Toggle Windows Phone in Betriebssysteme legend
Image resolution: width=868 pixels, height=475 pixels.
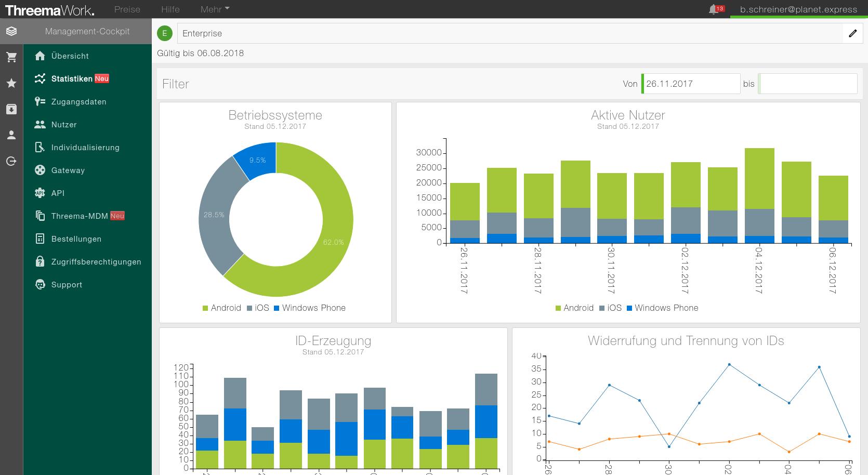pos(310,308)
